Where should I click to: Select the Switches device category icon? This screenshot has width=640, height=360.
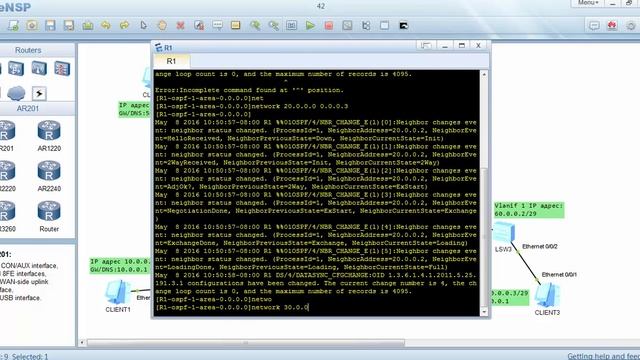click(x=16, y=69)
